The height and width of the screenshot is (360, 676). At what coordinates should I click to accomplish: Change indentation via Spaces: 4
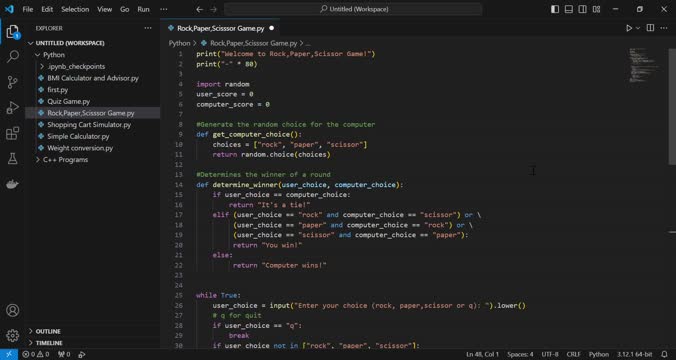(520, 354)
